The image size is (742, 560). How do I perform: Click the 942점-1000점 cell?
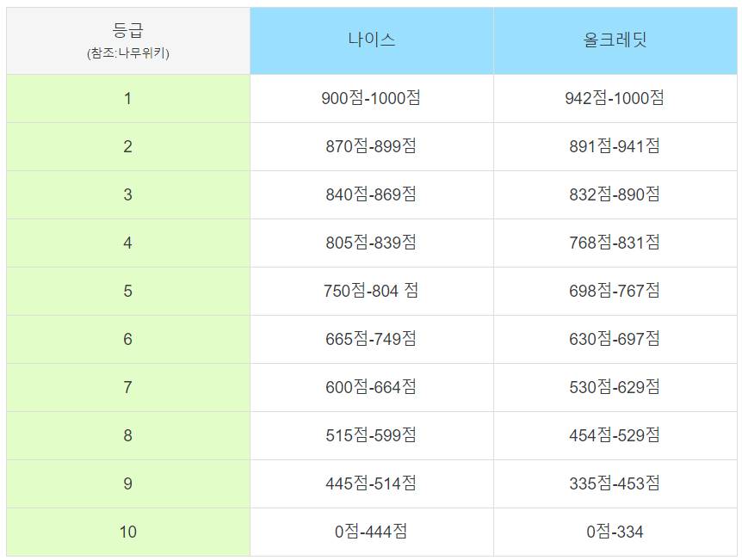point(615,98)
